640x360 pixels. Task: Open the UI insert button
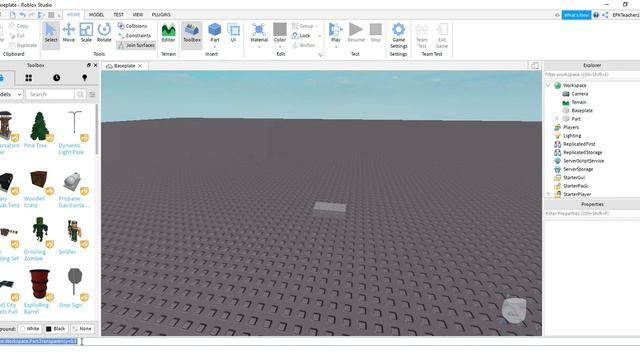pyautogui.click(x=233, y=33)
